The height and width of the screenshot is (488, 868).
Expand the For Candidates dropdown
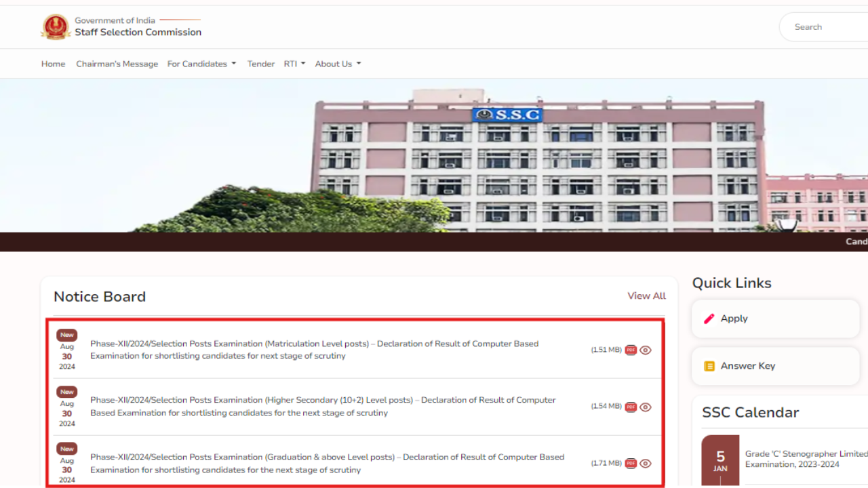pyautogui.click(x=201, y=64)
